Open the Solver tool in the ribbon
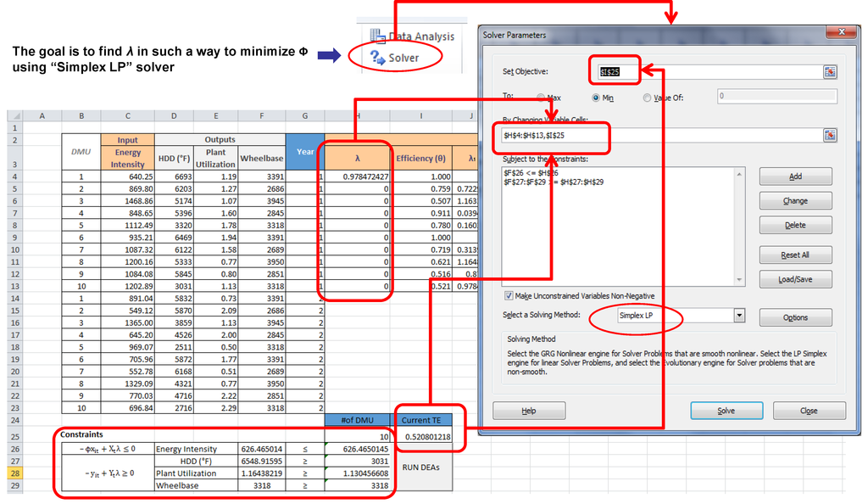The width and height of the screenshot is (868, 504). coord(396,58)
